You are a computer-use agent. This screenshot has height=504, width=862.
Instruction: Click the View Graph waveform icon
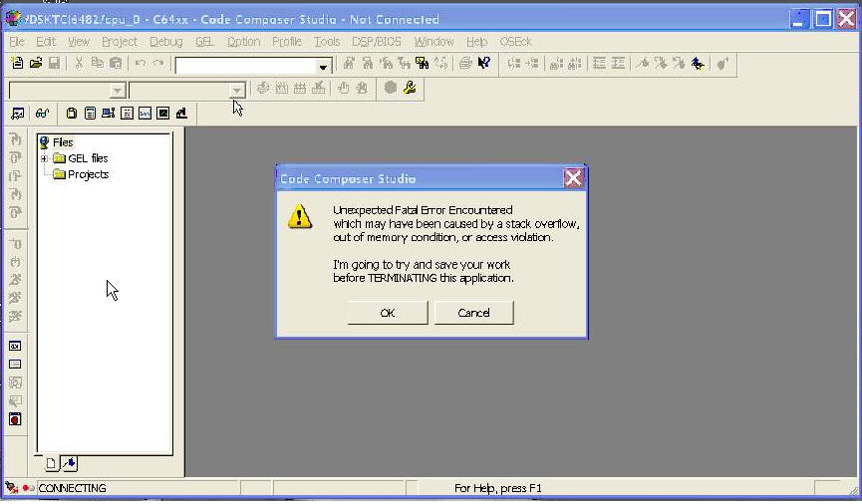click(x=145, y=114)
